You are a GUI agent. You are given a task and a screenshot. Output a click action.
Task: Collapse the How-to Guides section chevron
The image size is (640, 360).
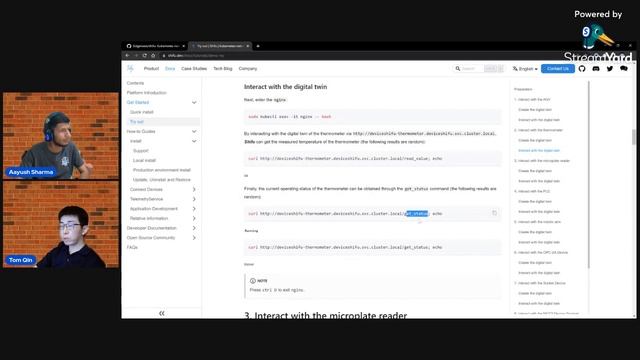coord(194,131)
